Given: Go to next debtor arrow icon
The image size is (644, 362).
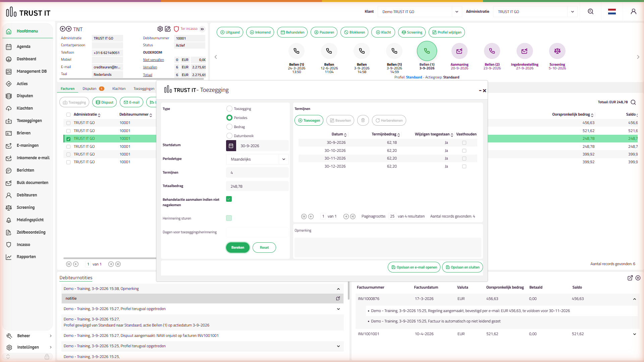Looking at the screenshot, I should [x=68, y=29].
